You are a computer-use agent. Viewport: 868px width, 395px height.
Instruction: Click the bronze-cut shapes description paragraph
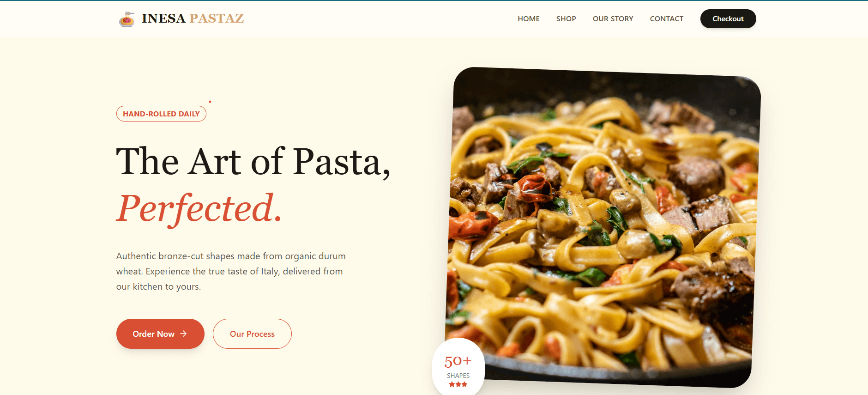click(231, 271)
